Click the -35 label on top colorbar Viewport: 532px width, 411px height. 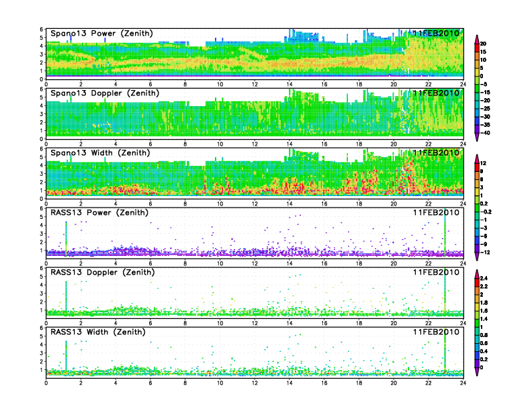coord(485,125)
